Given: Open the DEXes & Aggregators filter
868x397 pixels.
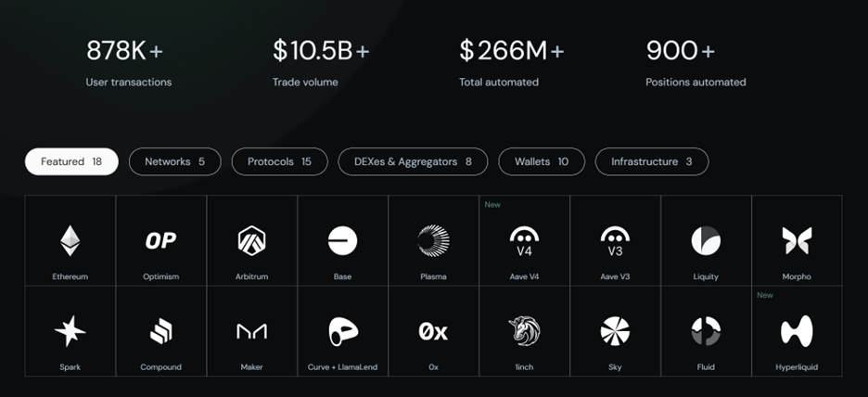Looking at the screenshot, I should pos(413,161).
